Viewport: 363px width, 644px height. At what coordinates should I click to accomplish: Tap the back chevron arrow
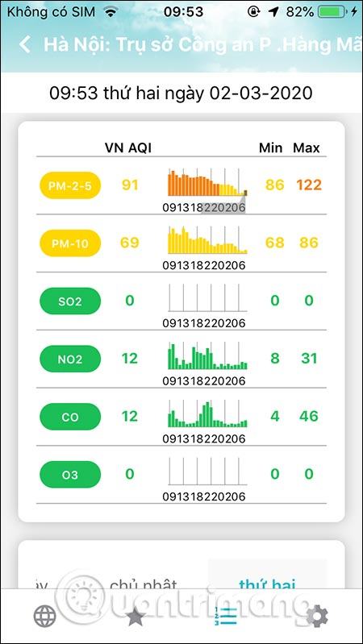click(25, 44)
